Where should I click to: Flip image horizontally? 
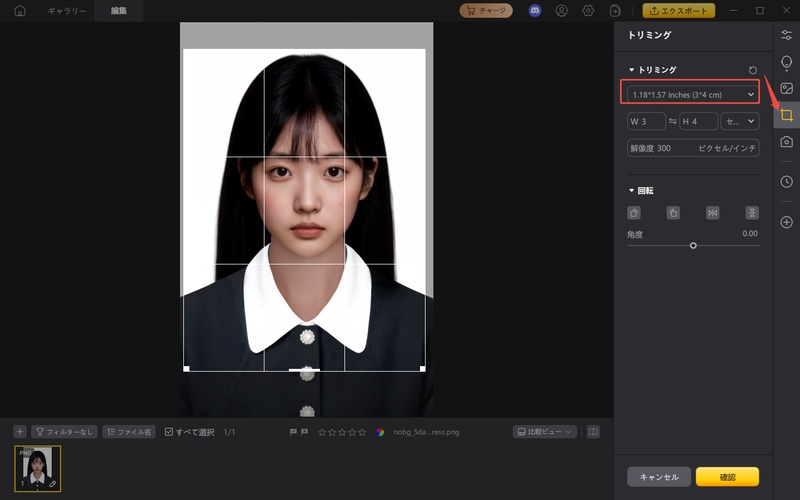pos(713,213)
